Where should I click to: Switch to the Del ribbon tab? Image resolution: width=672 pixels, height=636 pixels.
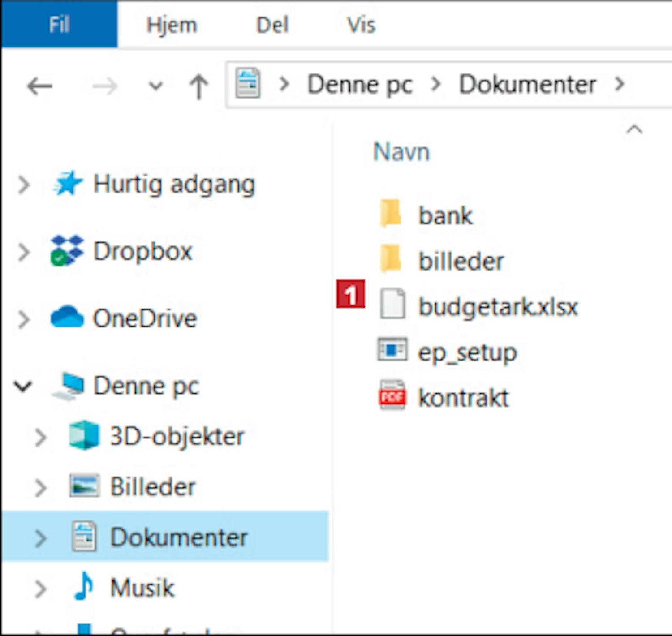point(272,25)
